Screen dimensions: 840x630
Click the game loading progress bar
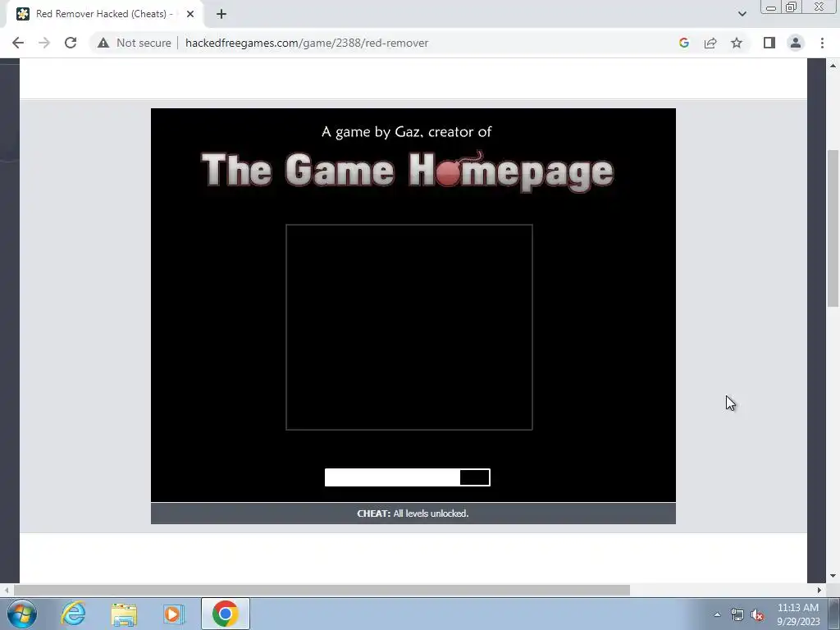coord(407,477)
